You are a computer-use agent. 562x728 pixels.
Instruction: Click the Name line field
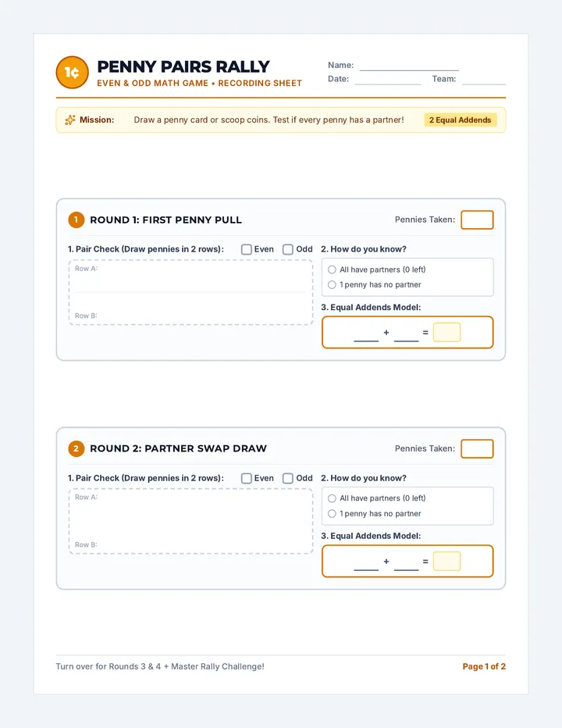[x=409, y=66]
